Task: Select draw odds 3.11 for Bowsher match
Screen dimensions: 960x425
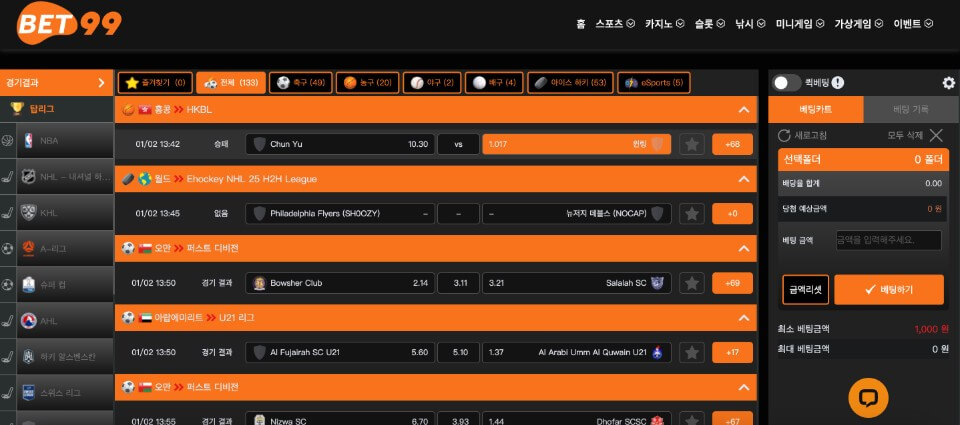Action: tap(459, 283)
